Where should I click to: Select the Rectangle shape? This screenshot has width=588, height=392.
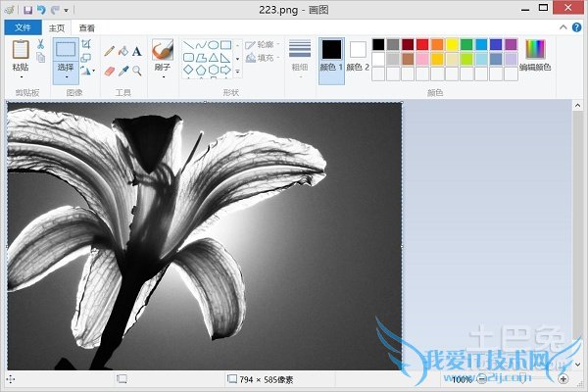click(225, 45)
